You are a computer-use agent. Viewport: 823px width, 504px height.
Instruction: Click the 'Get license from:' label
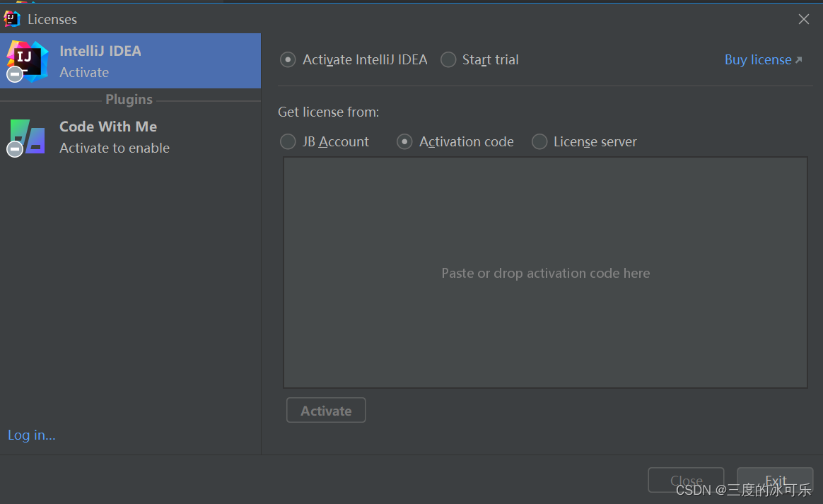329,112
